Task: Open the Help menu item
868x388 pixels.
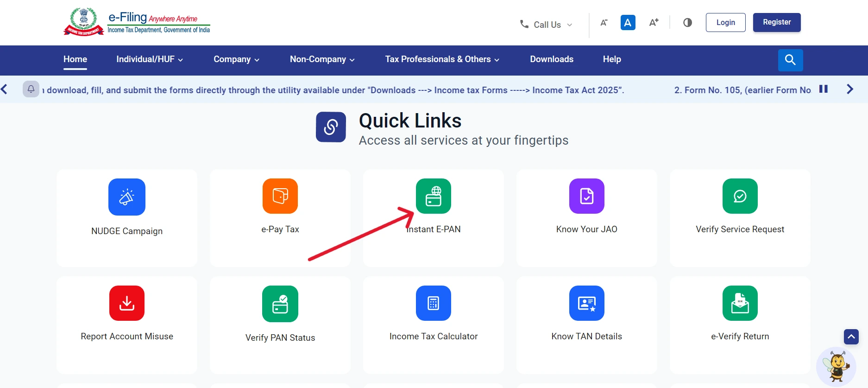Action: [611, 59]
